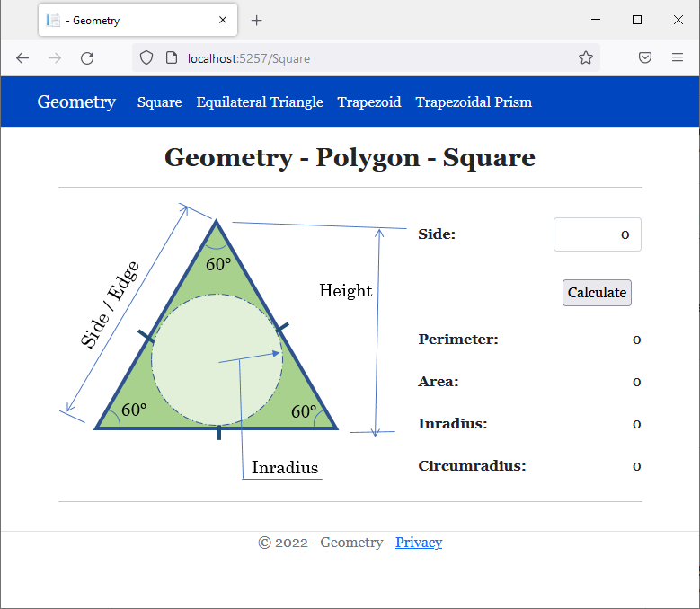Open the Geometry brand home link
Screen dimensions: 700x609
pos(76,101)
